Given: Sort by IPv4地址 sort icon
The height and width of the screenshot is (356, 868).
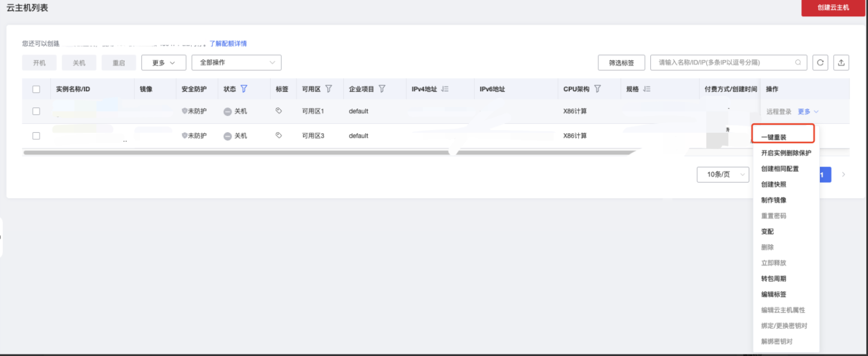Looking at the screenshot, I should coord(445,88).
